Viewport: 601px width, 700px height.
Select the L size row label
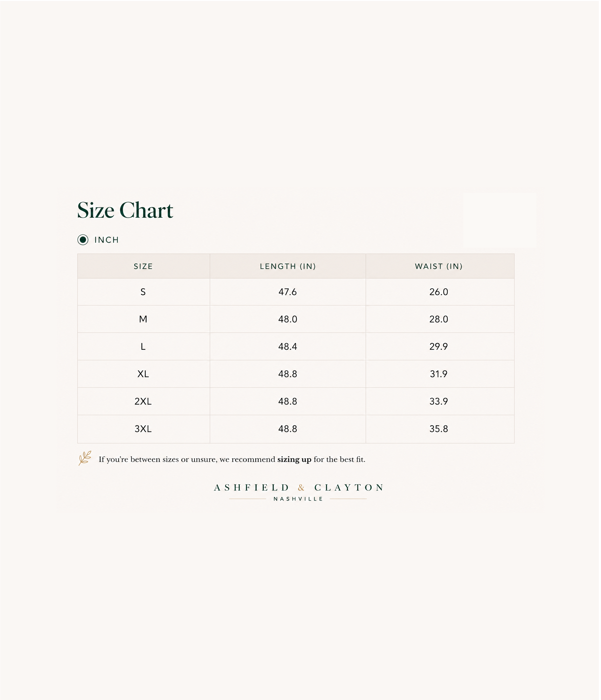tap(143, 346)
